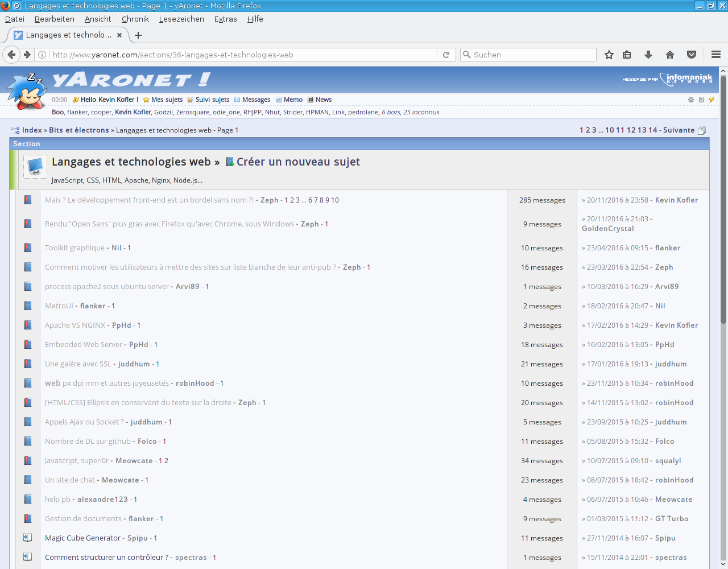
Task: Reload the page with the refresh icon
Action: [446, 55]
